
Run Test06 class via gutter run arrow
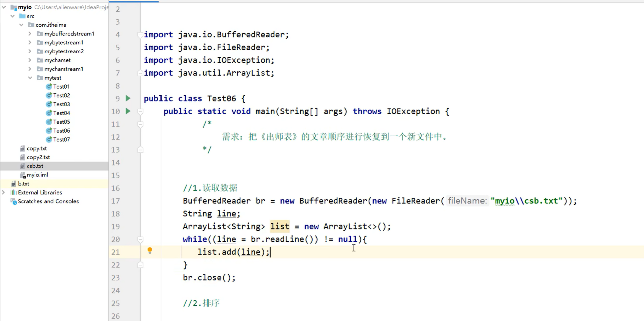click(128, 98)
